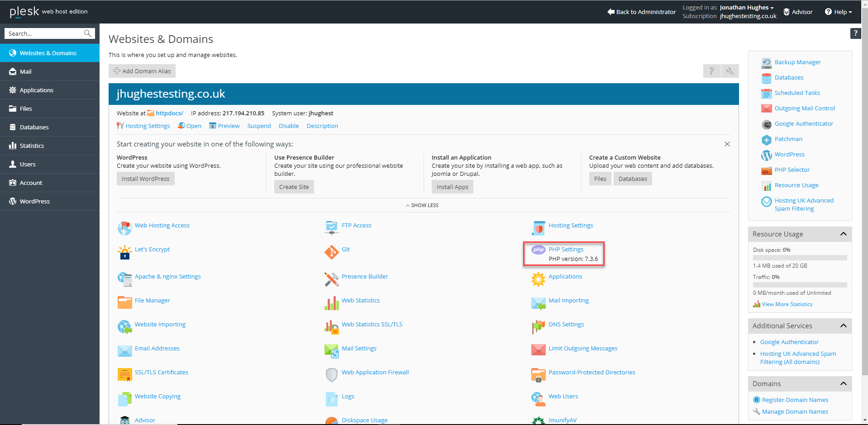Collapse the Resource Usage panel
Screen dimensions: 868x425
(x=844, y=234)
